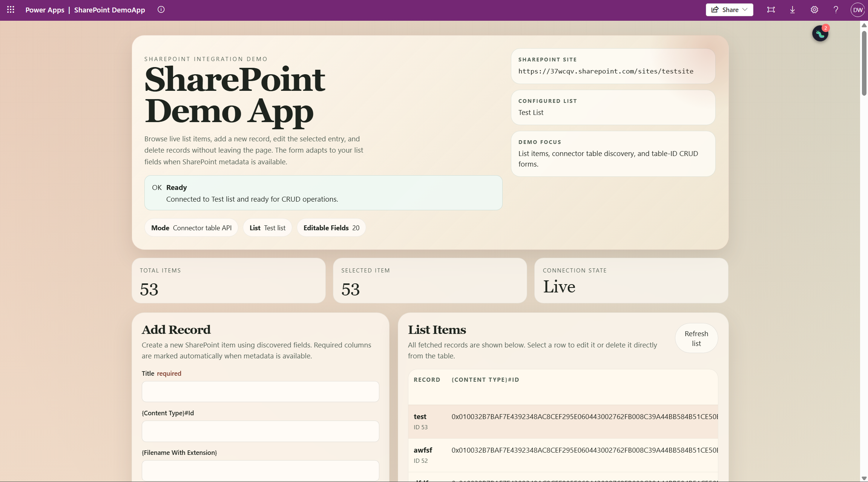Download the app

(x=792, y=10)
